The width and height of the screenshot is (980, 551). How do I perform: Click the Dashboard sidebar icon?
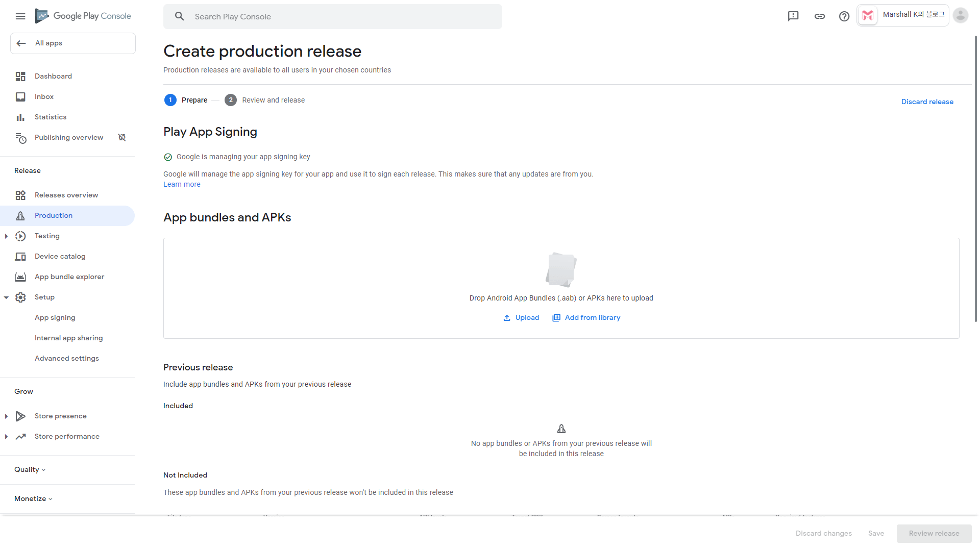(20, 77)
